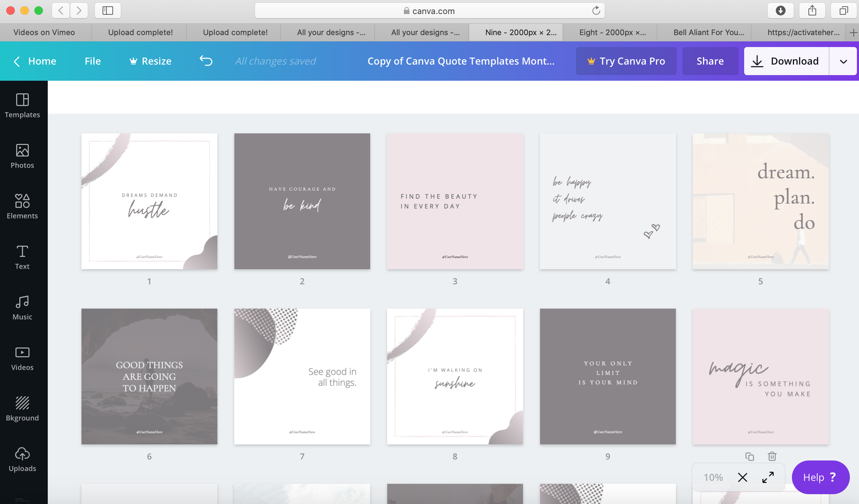Open the Templates panel
Screen dimensions: 859x504
tap(22, 106)
